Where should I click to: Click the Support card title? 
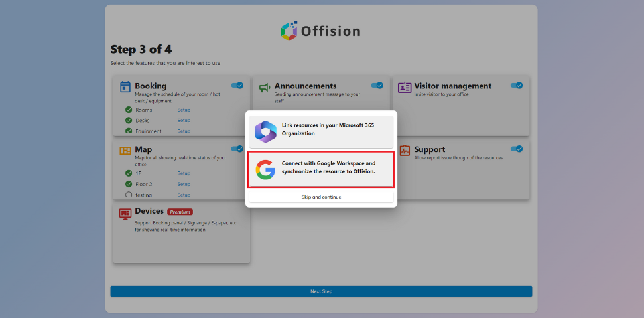[430, 149]
